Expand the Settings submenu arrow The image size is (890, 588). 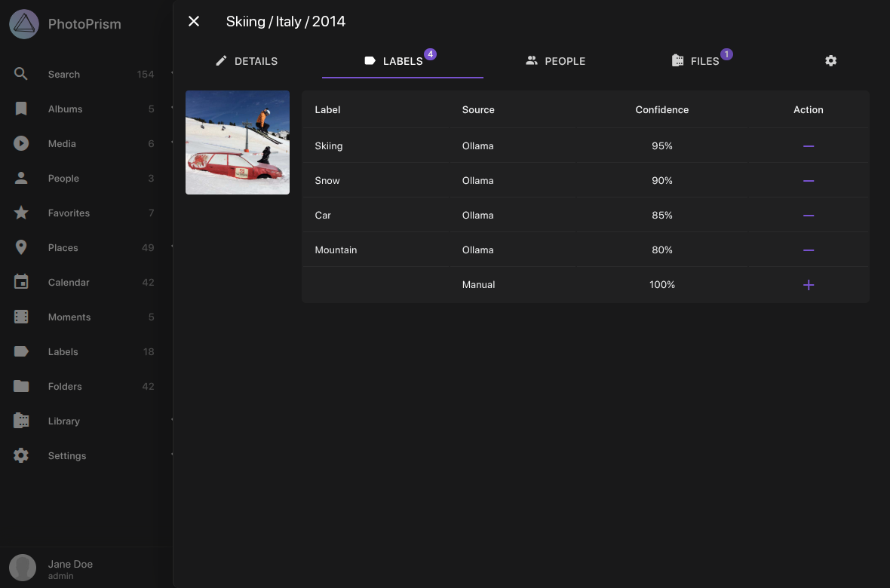pyautogui.click(x=171, y=455)
